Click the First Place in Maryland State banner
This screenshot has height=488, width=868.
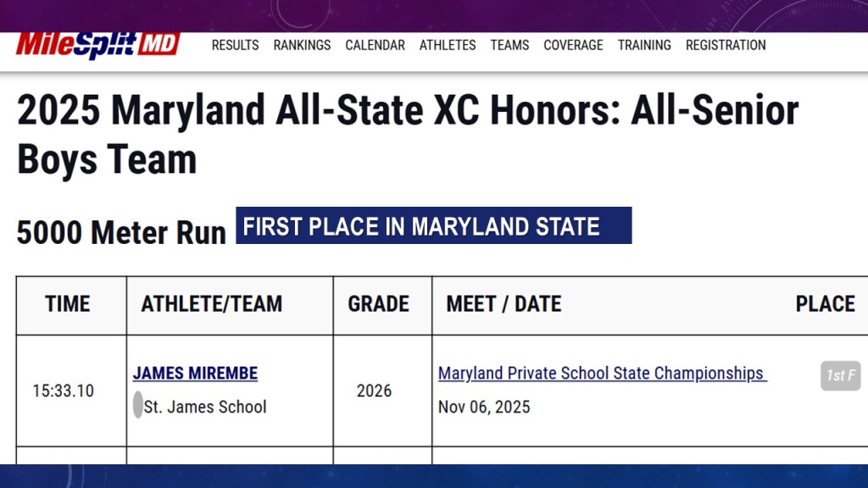[433, 226]
